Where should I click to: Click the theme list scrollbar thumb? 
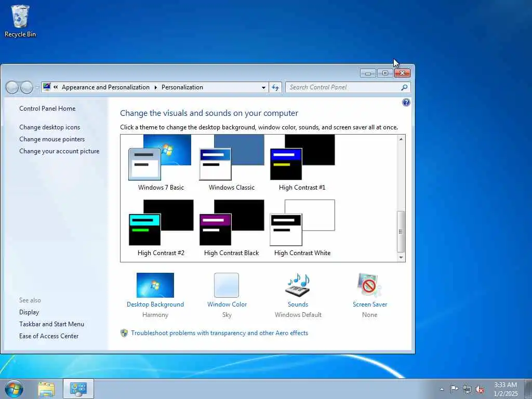[401, 232]
